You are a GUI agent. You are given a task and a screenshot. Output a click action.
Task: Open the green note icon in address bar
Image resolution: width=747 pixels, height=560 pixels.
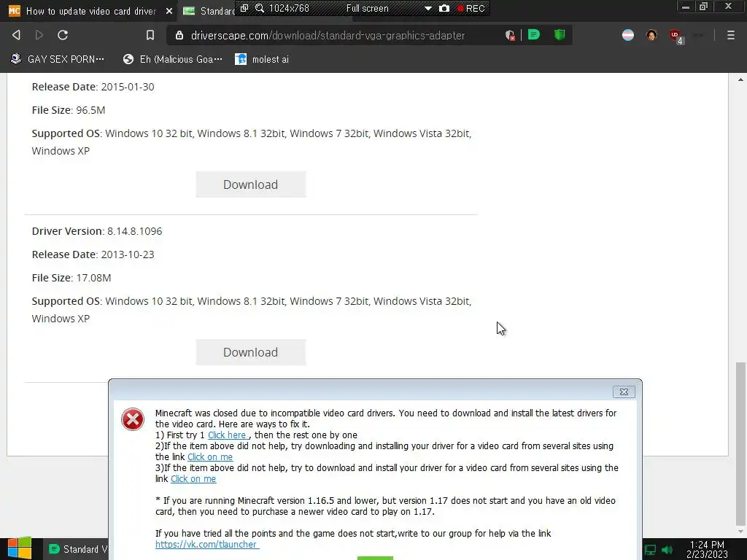point(534,35)
